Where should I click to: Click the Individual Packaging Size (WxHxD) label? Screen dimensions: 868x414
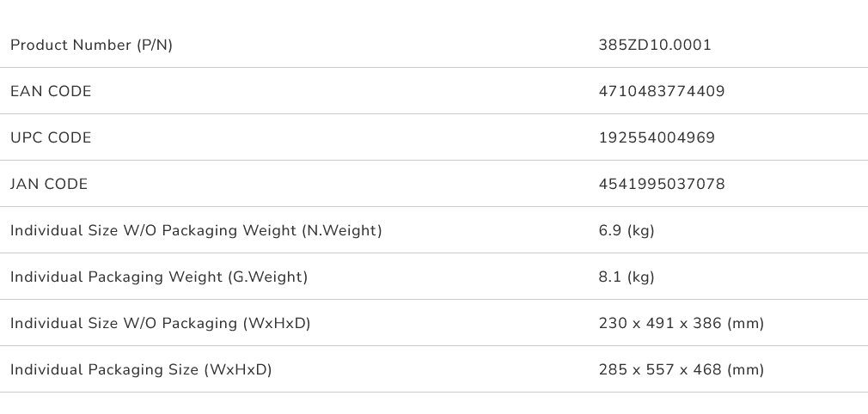coord(141,370)
